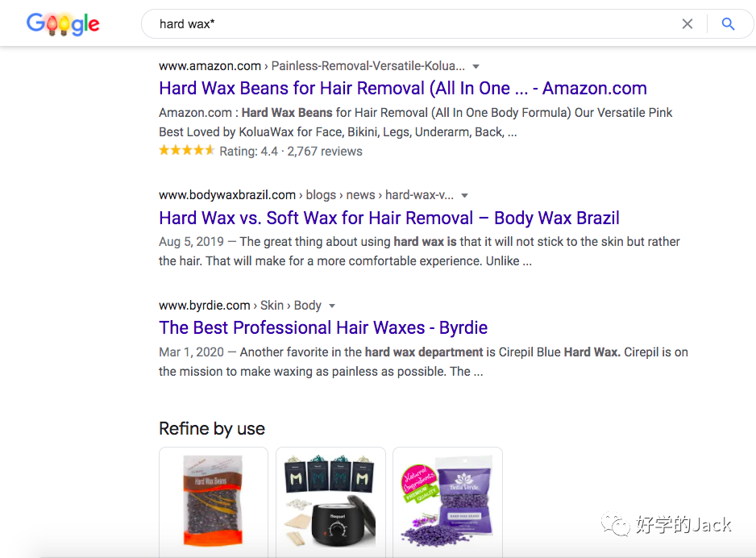Viewport: 756px width, 558px height.
Task: Open The Best Professional Hair Waxes link
Action: coord(323,327)
